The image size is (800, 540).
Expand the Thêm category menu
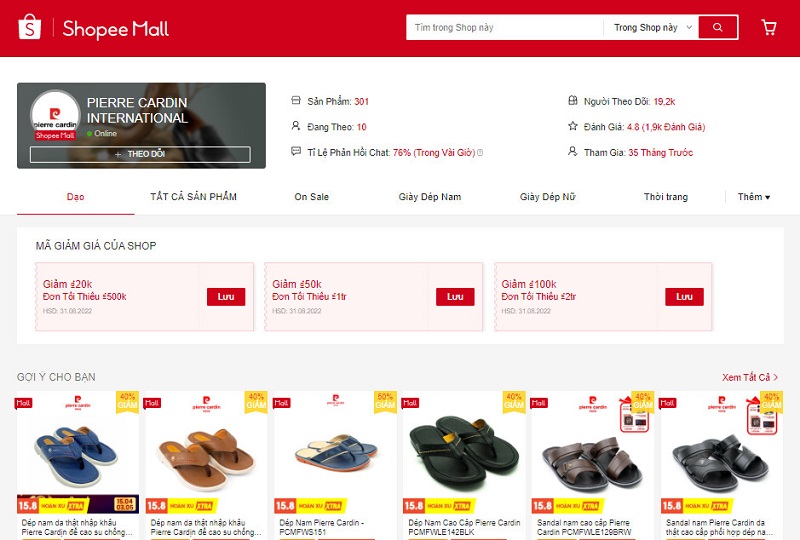click(x=754, y=197)
